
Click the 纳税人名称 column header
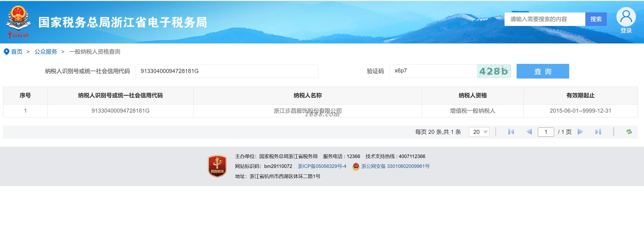coord(308,95)
